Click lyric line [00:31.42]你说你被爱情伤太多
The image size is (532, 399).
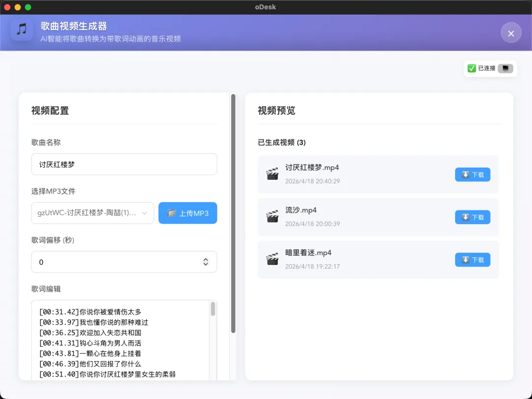click(90, 312)
